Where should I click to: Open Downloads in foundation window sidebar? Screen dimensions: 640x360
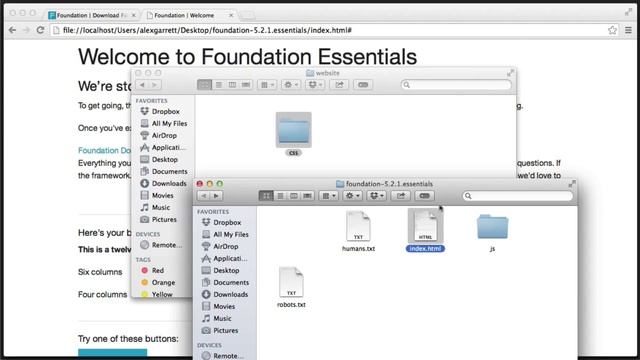(x=225, y=294)
